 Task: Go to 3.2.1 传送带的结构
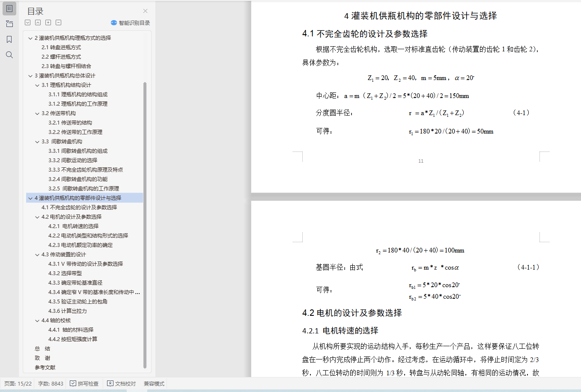point(70,123)
